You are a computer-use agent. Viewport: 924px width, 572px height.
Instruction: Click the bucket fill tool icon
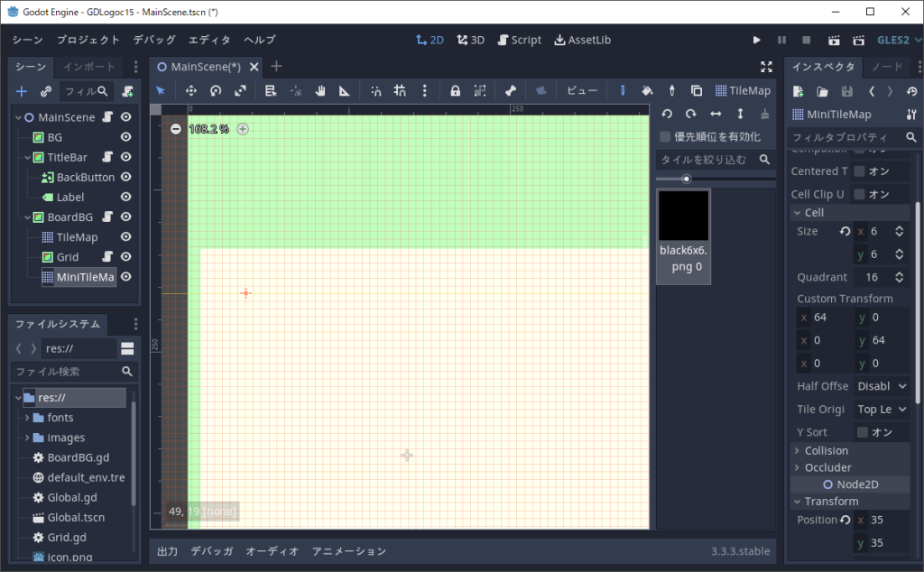[646, 90]
